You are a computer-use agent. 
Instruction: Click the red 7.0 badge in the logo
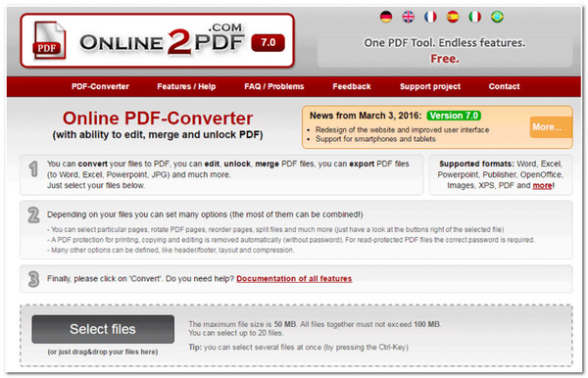click(269, 42)
